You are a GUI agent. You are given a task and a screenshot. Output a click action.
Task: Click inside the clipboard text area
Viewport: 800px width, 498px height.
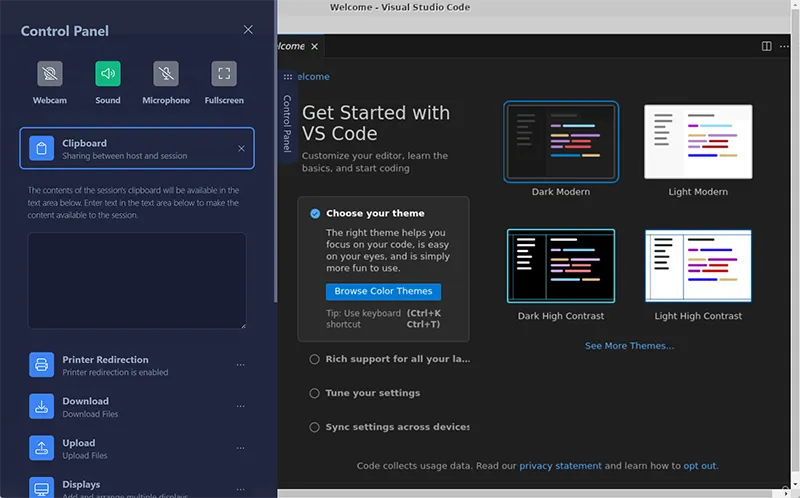(x=136, y=280)
